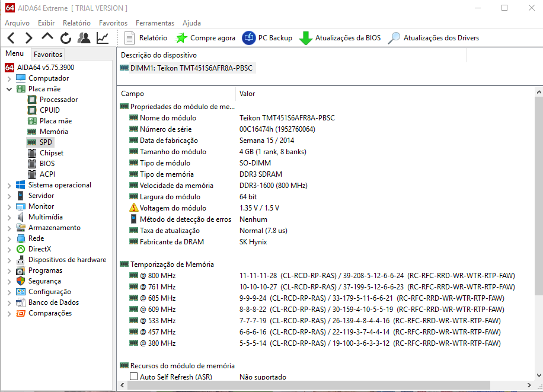Open Atualizações dos Drivers magnifier button
This screenshot has height=392, width=543.
click(x=433, y=38)
